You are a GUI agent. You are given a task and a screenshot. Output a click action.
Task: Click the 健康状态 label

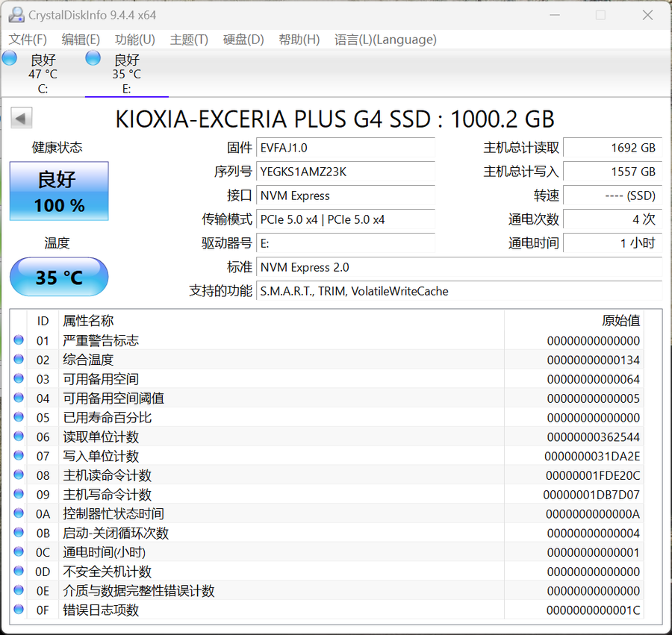[57, 148]
